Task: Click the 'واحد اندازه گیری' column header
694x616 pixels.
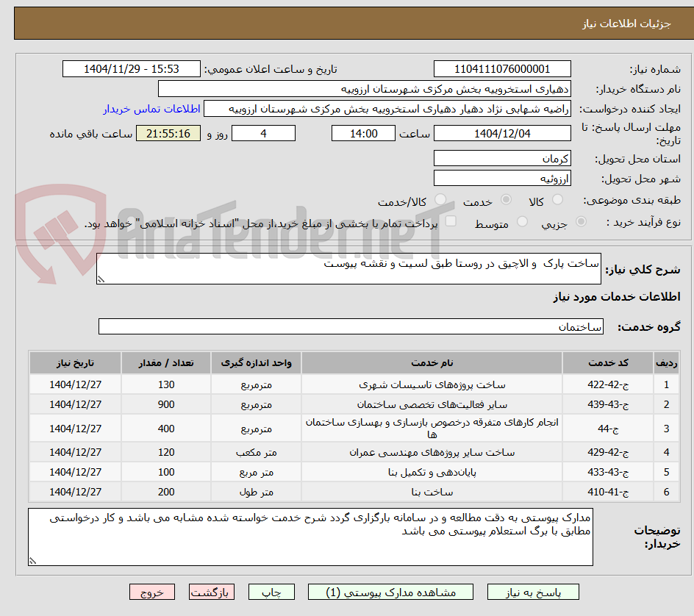Action: click(x=257, y=363)
